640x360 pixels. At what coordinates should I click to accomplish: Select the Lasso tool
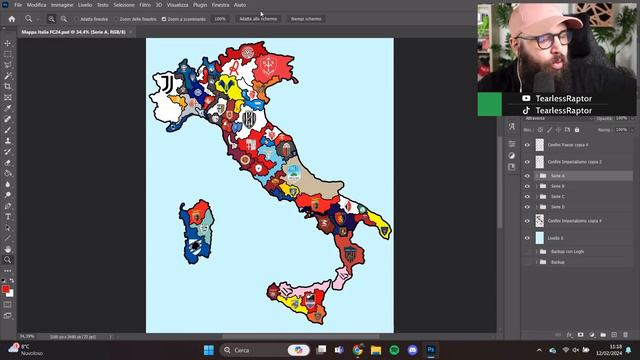point(7,65)
